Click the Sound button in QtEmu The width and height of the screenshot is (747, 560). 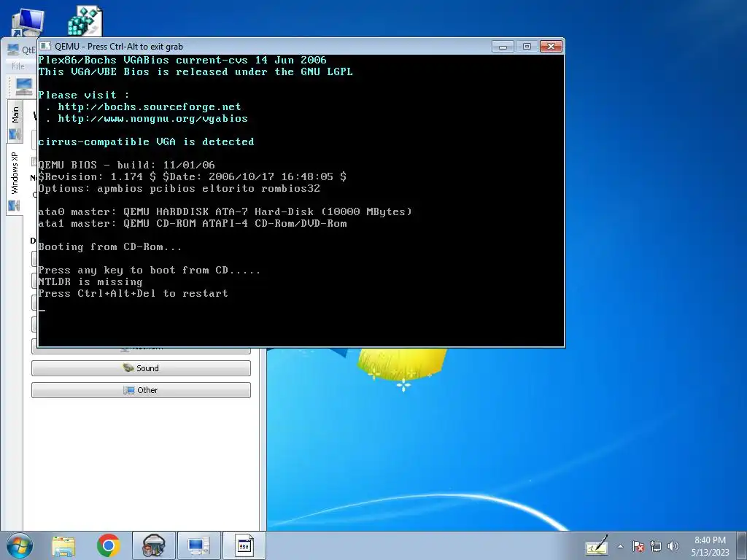click(x=141, y=368)
